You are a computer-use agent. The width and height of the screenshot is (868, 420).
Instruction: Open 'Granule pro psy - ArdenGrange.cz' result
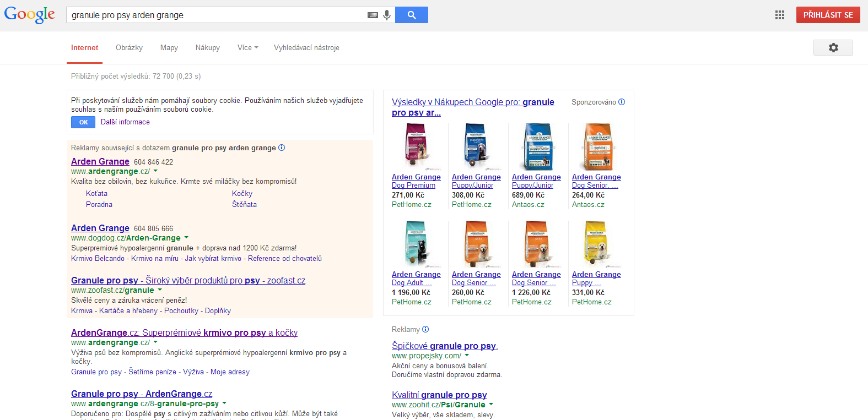tap(142, 394)
